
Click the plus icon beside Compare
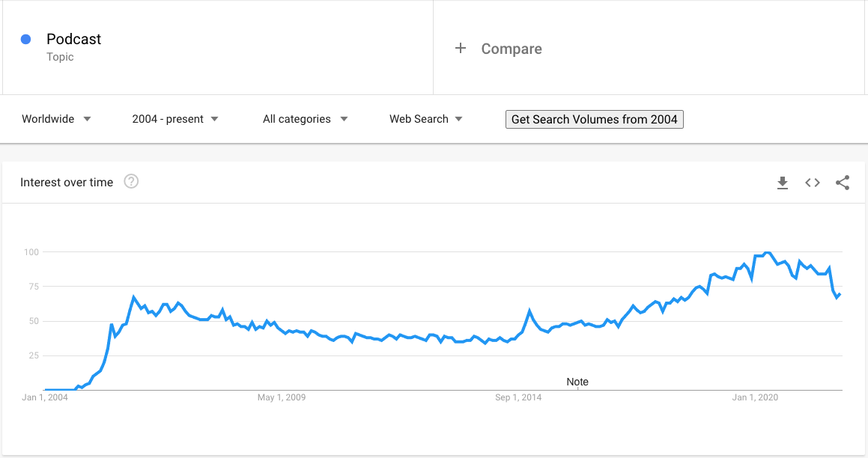(x=461, y=49)
